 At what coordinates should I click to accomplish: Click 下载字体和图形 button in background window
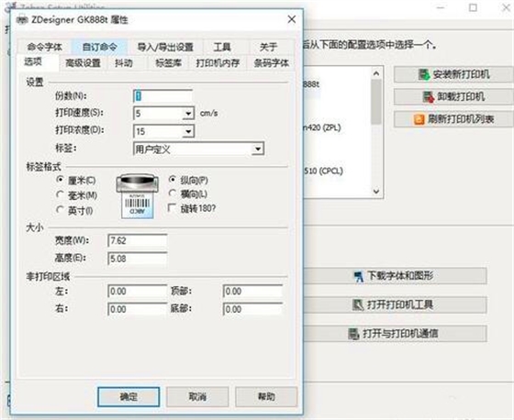395,276
